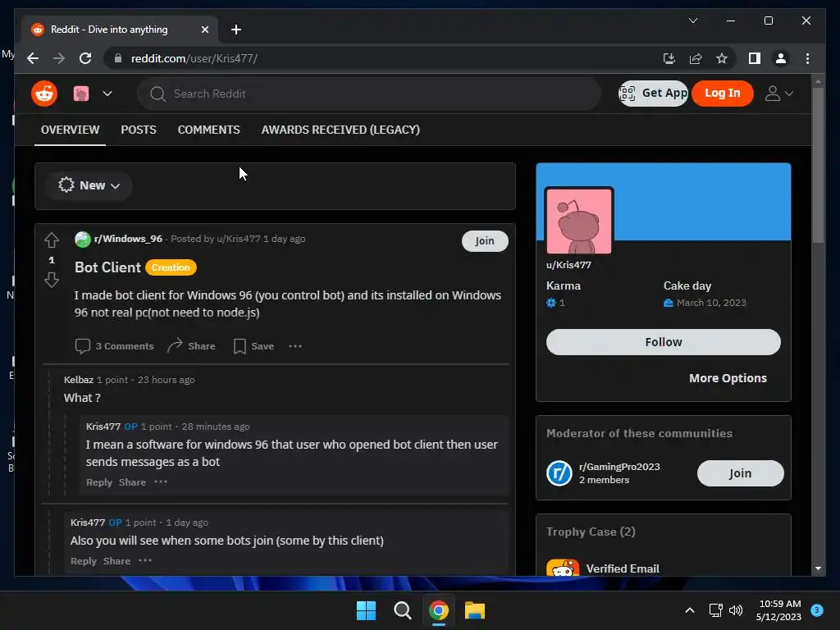Open the pink avatar community menu icon
The width and height of the screenshot is (840, 630).
click(x=81, y=94)
